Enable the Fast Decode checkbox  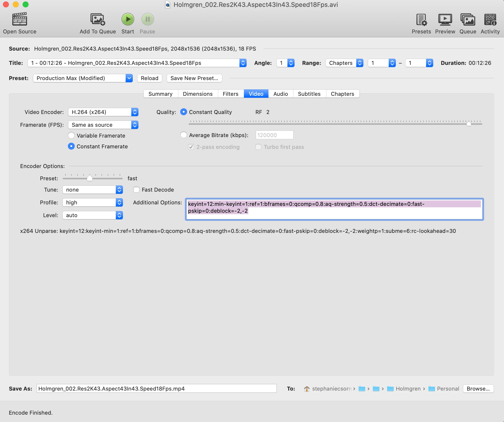coord(136,190)
